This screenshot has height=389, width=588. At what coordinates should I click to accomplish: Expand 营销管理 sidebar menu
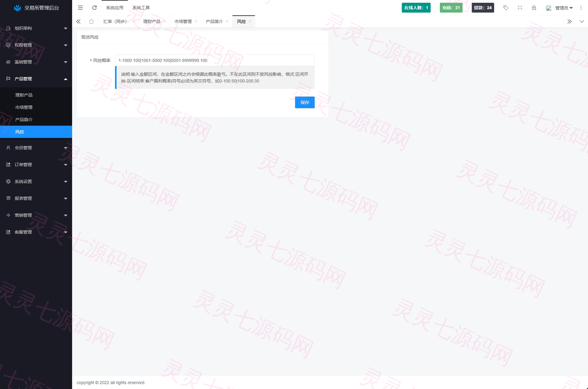click(36, 215)
